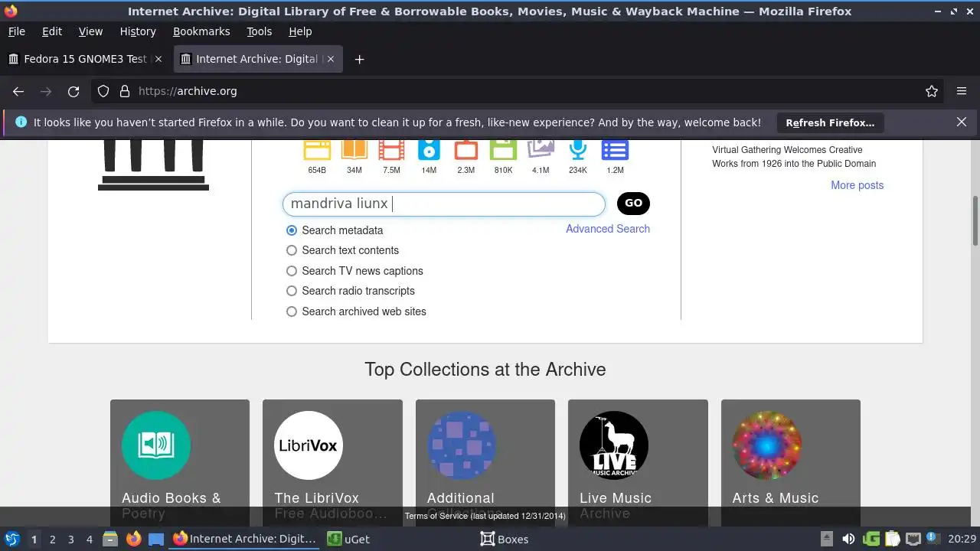
Task: Close the Internet Archive tab
Action: tap(331, 59)
